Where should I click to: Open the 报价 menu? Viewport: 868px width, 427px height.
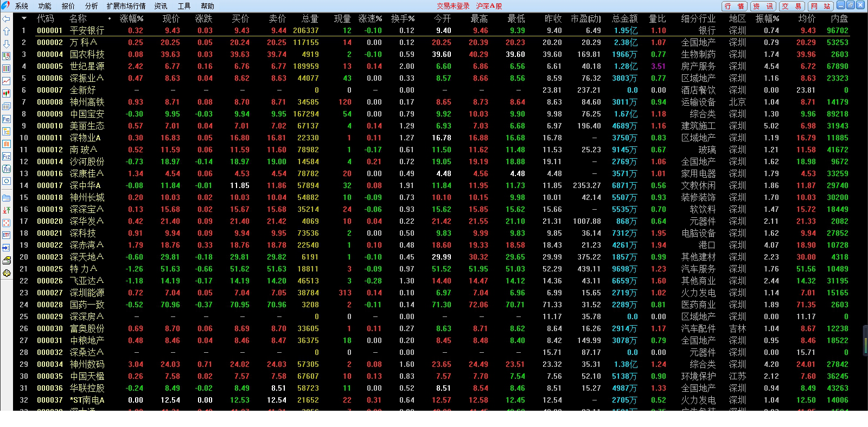[x=68, y=6]
